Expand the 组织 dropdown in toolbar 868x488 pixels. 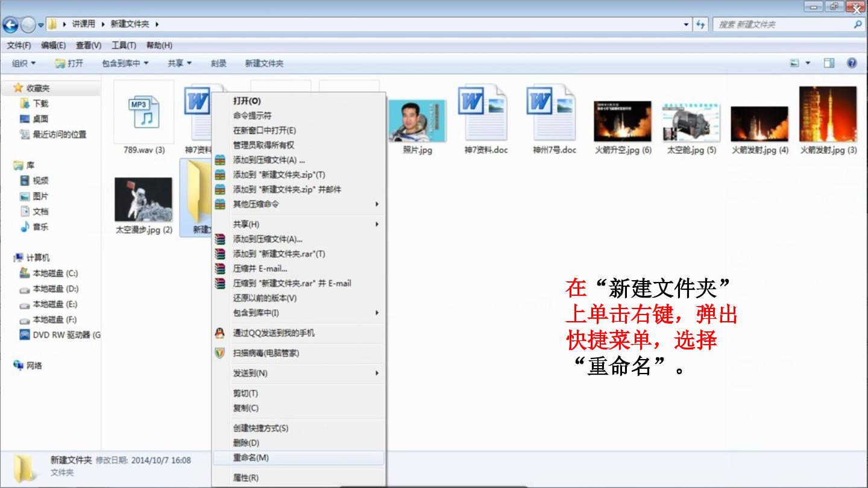point(24,63)
